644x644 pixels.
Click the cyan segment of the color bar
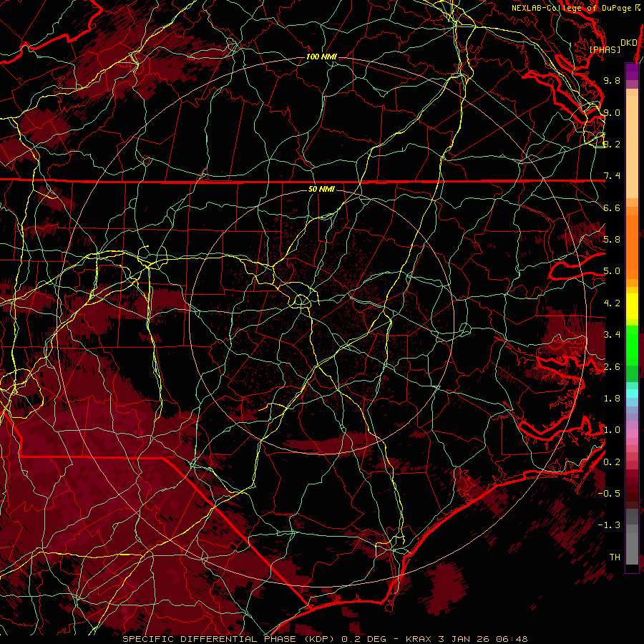[x=632, y=394]
